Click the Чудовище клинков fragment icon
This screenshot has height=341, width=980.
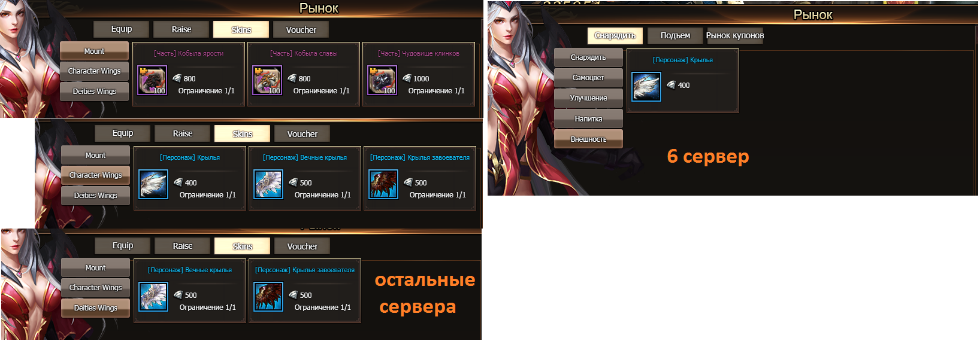(x=382, y=80)
